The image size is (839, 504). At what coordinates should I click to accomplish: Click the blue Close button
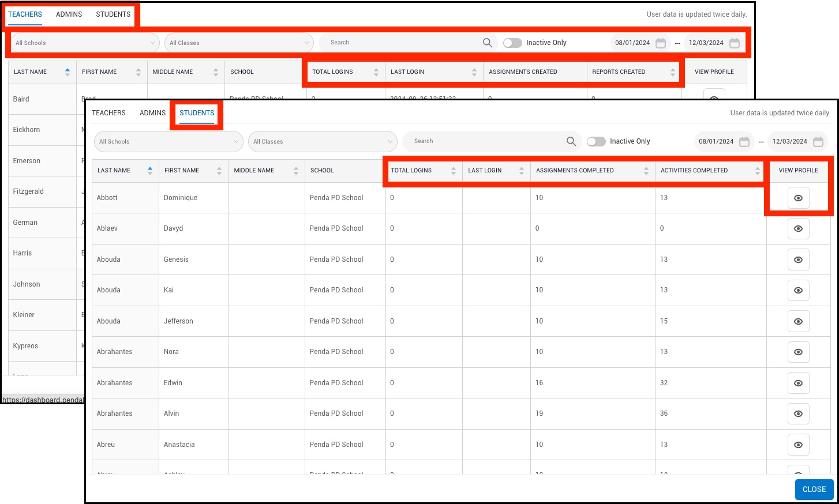coord(814,489)
